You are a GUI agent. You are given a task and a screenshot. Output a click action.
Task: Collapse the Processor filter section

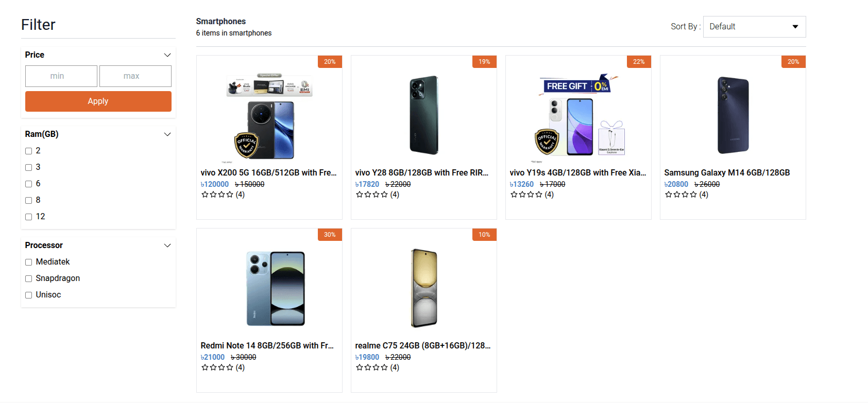[167, 246]
